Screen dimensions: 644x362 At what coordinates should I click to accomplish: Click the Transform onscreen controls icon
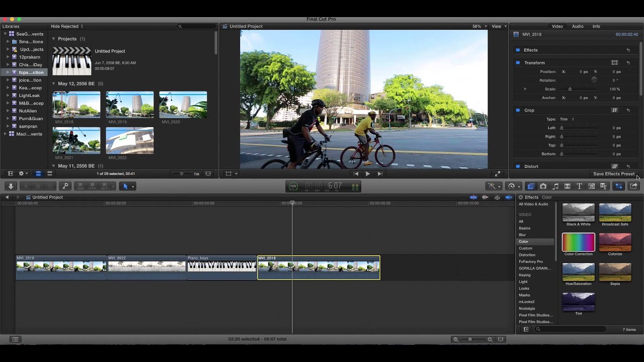[614, 63]
